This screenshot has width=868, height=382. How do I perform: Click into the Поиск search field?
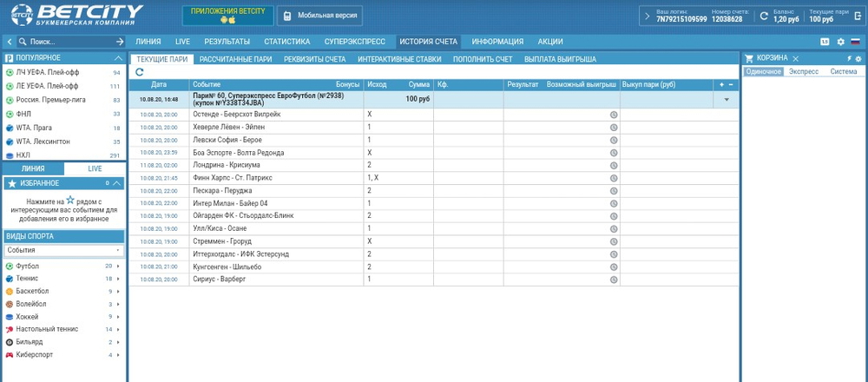coord(61,42)
